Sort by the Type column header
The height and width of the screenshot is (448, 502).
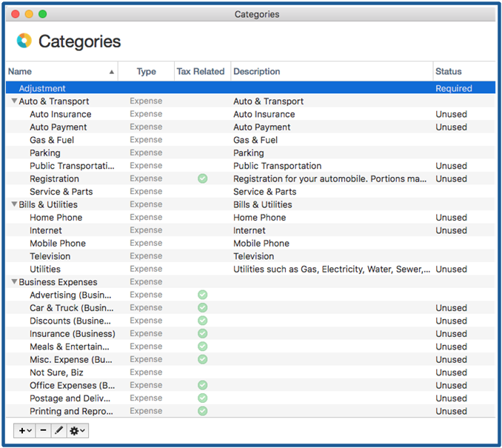pos(146,72)
